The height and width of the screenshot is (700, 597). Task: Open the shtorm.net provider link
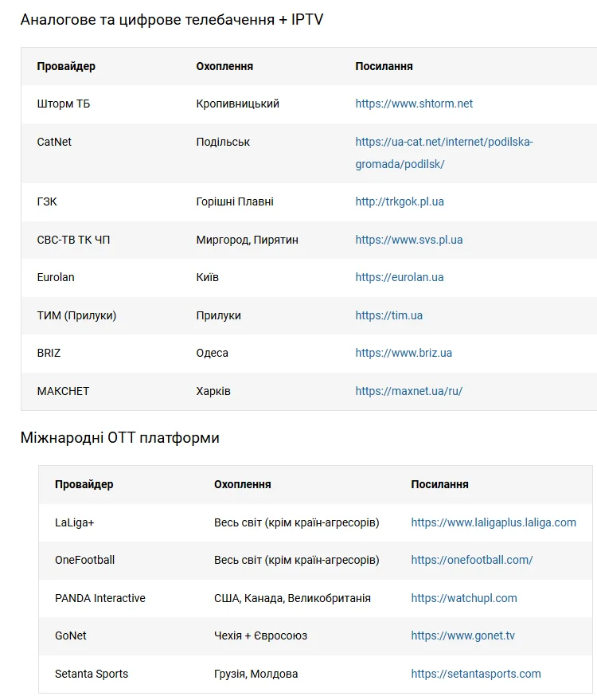414,104
